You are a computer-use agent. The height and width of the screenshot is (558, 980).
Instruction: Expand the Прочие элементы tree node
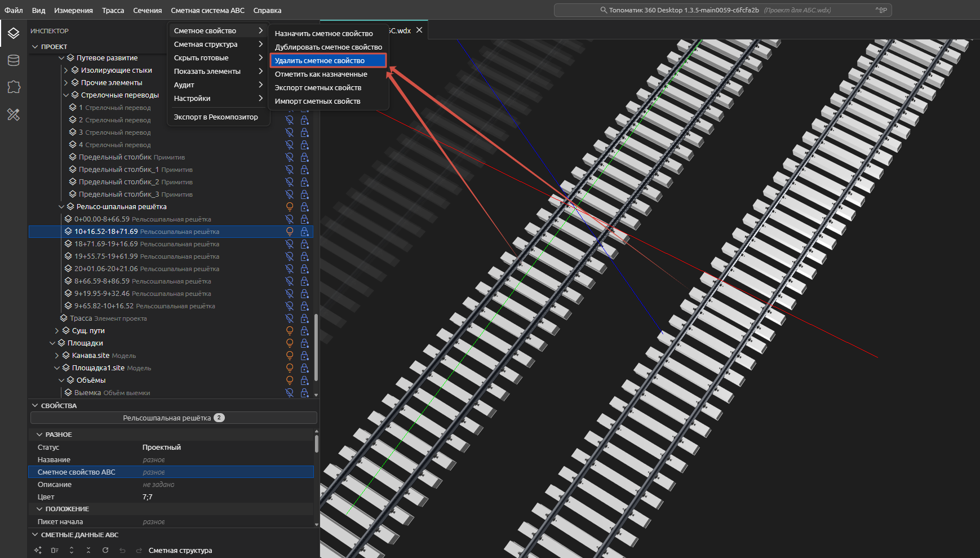(66, 83)
